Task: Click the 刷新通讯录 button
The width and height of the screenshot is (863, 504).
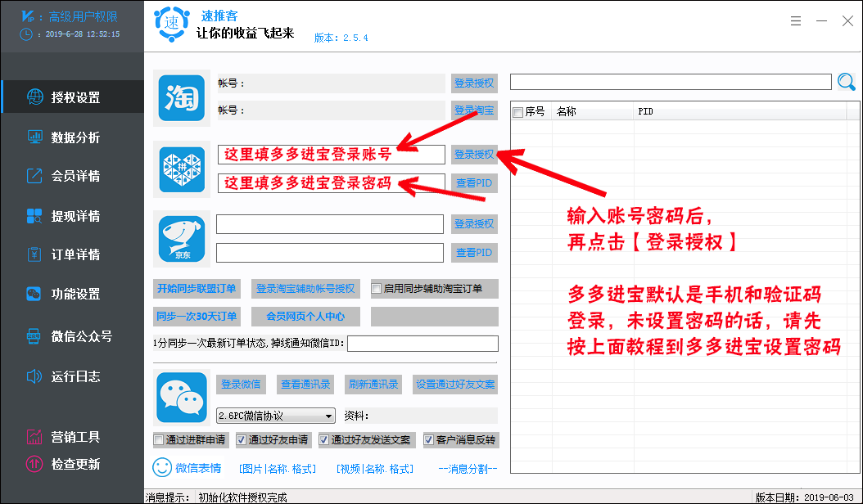Action: point(373,384)
